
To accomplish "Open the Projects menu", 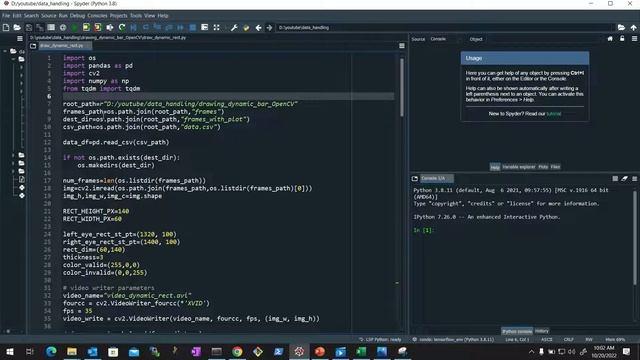I will tap(118, 16).
